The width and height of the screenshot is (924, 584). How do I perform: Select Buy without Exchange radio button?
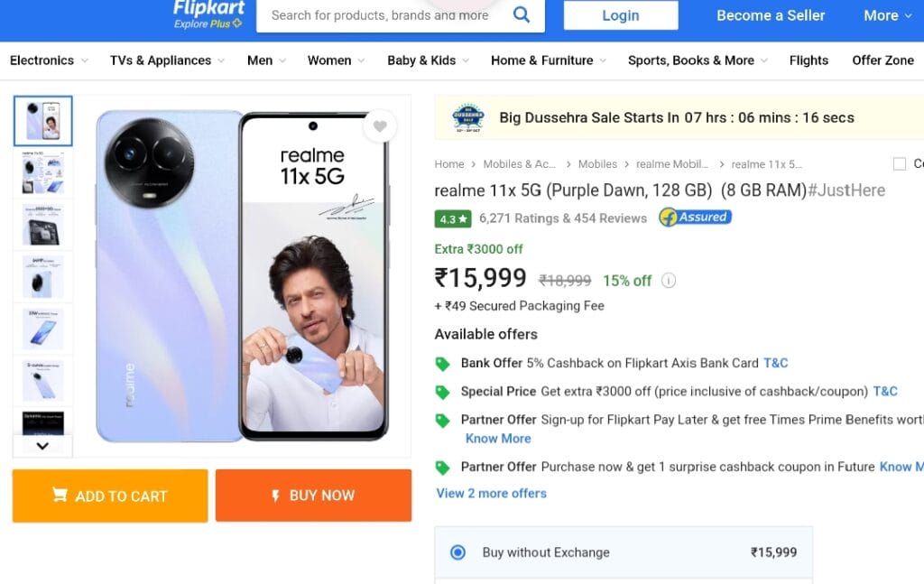(457, 552)
